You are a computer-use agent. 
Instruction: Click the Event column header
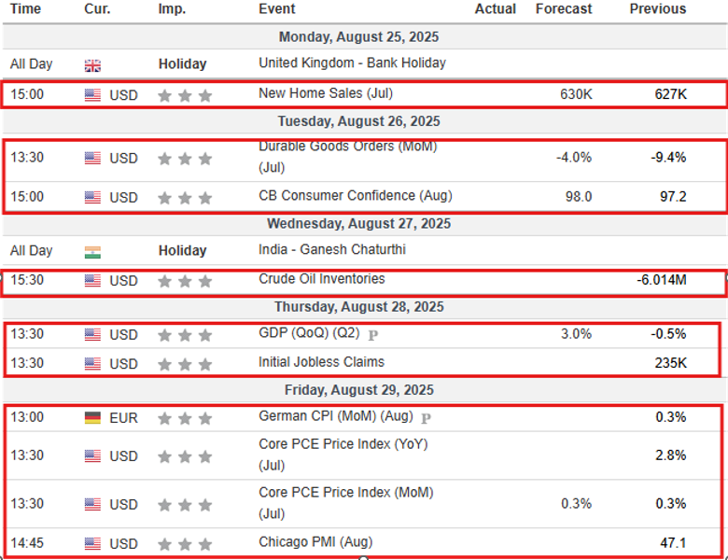click(x=276, y=8)
